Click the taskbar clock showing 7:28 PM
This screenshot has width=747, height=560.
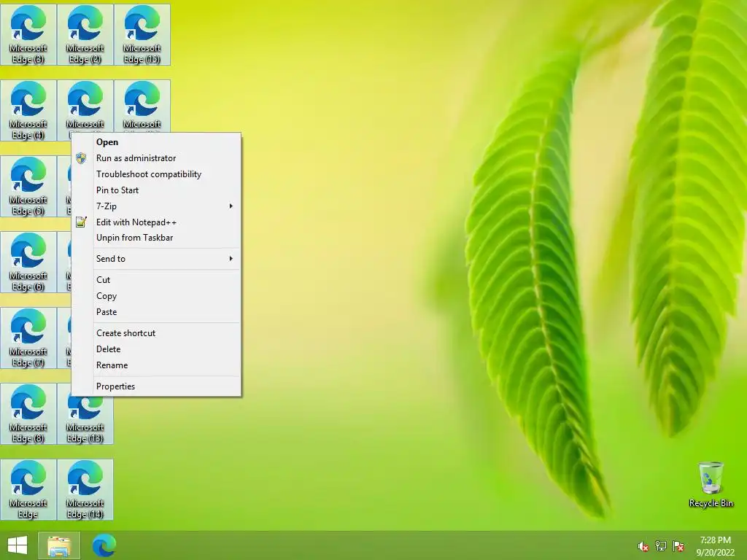(715, 546)
